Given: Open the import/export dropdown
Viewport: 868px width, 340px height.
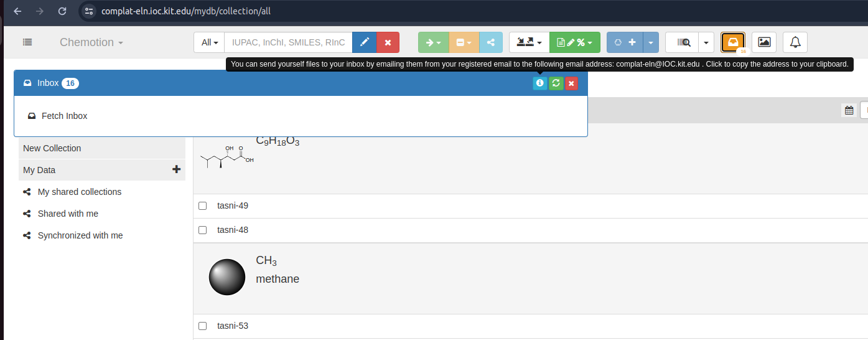Looking at the screenshot, I should coord(529,42).
